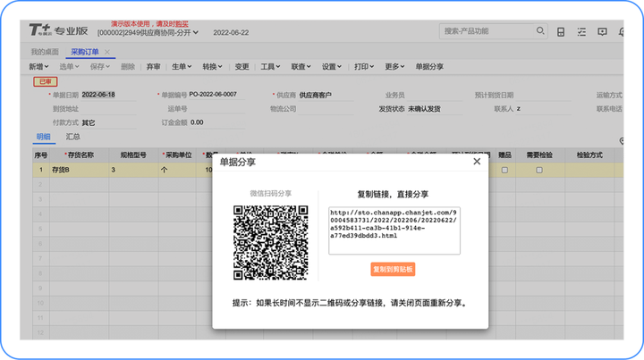
Task: Click the T+ 专业版 logo
Action: (58, 30)
